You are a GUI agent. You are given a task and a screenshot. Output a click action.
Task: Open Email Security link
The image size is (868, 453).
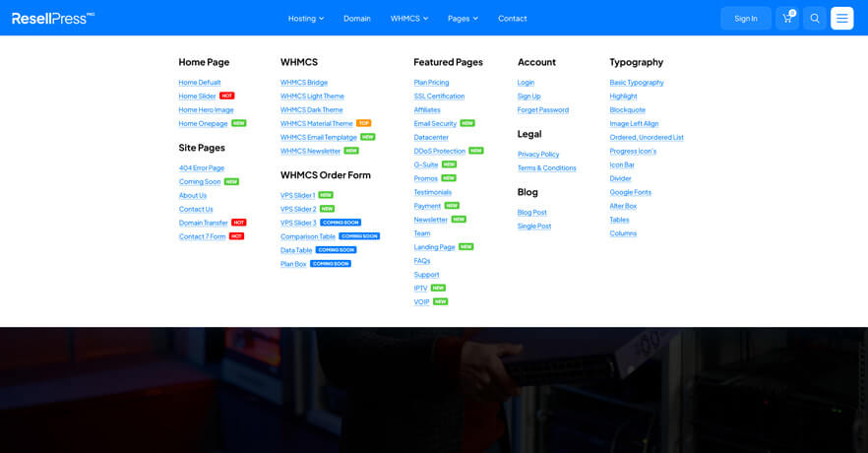coord(435,123)
